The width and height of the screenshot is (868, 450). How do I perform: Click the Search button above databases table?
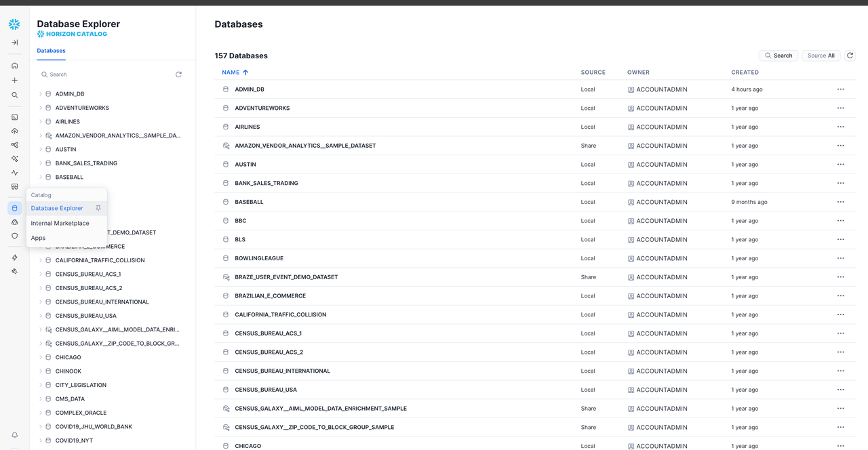778,56
